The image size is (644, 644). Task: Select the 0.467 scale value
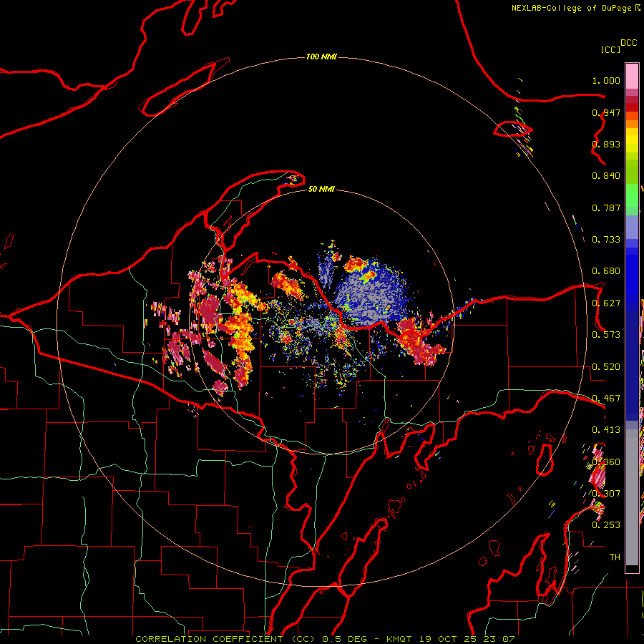pyautogui.click(x=606, y=399)
